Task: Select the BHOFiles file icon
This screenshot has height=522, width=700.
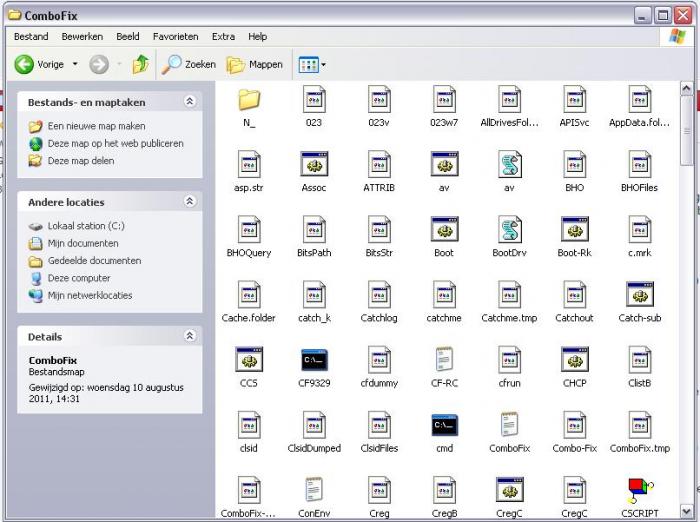Action: coord(640,164)
